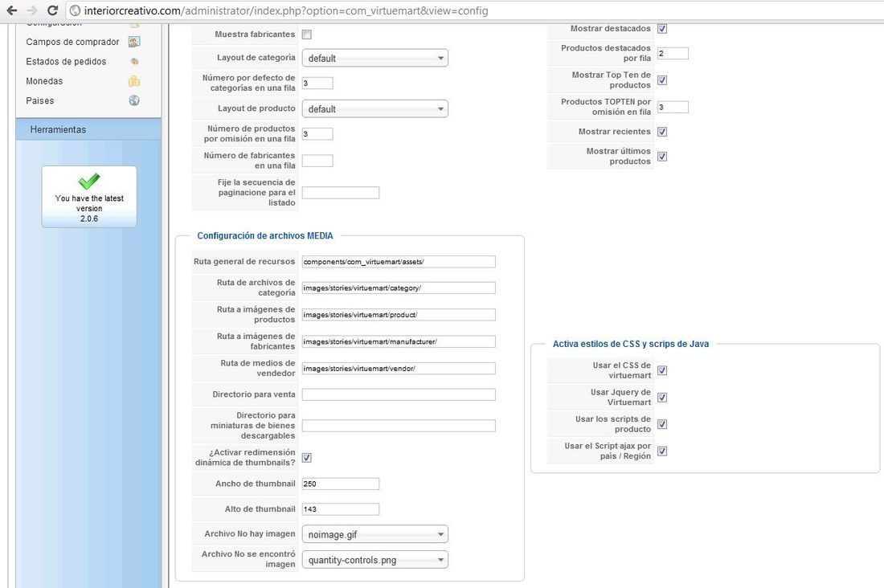Toggle Mostrar últimos productos checkbox
884x588 pixels.
pos(662,156)
